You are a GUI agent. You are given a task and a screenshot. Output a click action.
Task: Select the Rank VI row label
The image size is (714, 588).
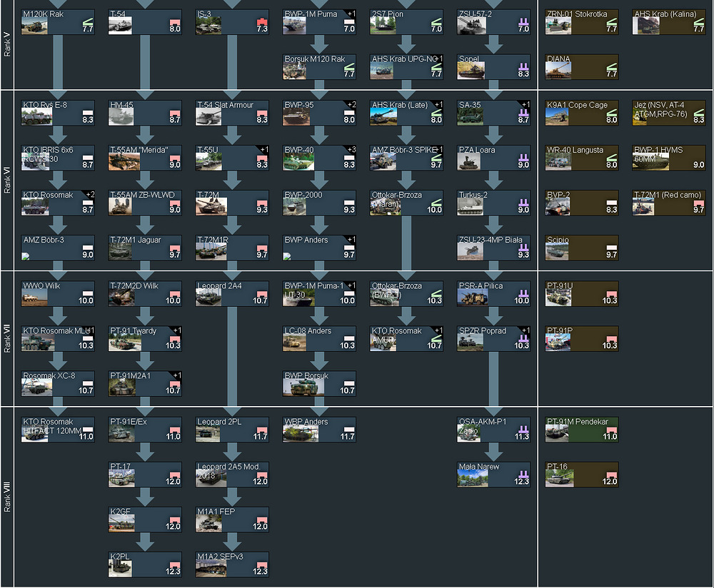8,180
